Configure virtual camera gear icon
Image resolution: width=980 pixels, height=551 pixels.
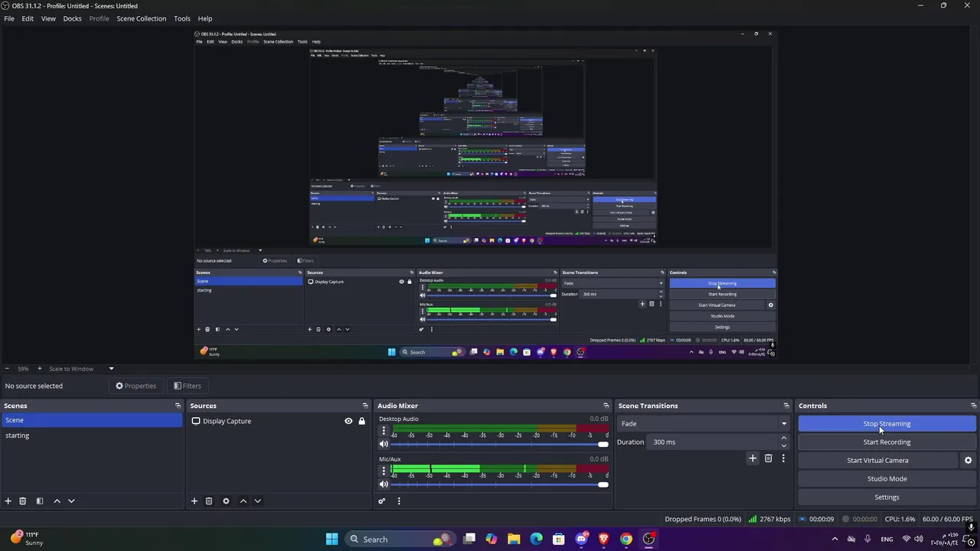coord(968,461)
